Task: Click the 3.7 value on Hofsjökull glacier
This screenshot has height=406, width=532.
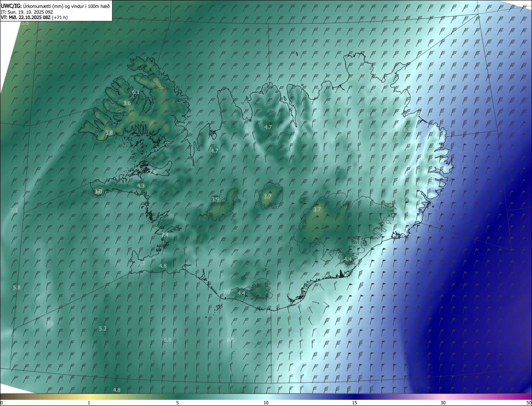Action: click(x=268, y=196)
